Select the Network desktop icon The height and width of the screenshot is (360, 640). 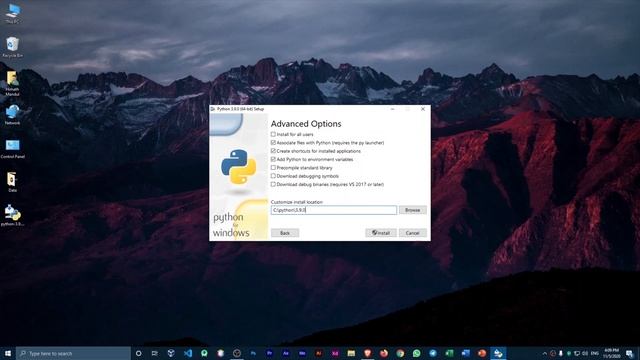click(13, 114)
